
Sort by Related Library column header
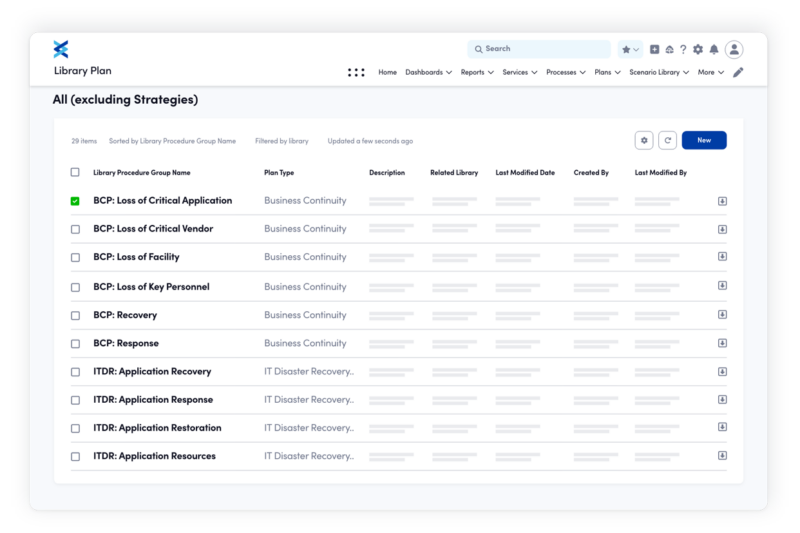point(454,173)
